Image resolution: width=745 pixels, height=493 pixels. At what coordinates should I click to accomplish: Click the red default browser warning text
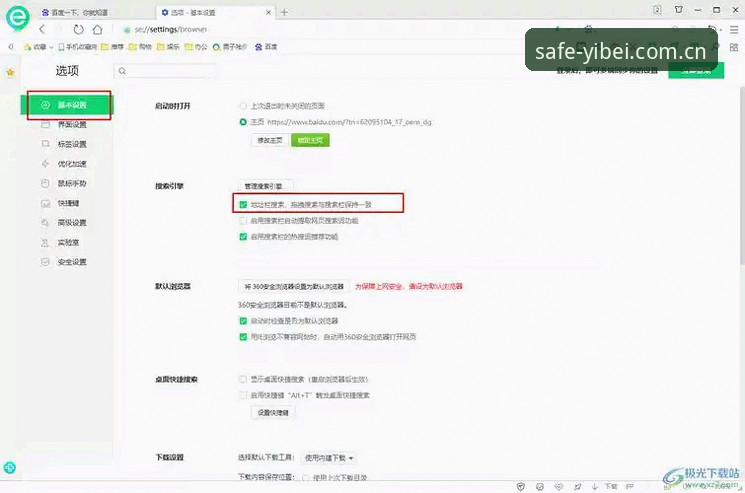click(x=409, y=286)
